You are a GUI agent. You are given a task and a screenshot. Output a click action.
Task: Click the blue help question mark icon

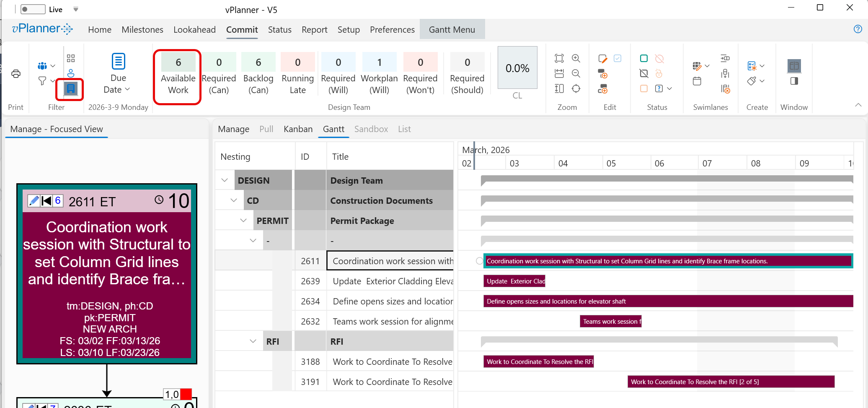(858, 29)
